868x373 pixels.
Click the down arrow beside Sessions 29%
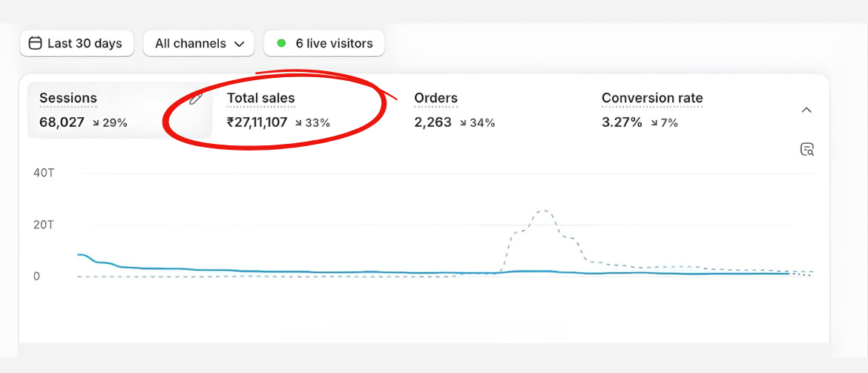(96, 123)
